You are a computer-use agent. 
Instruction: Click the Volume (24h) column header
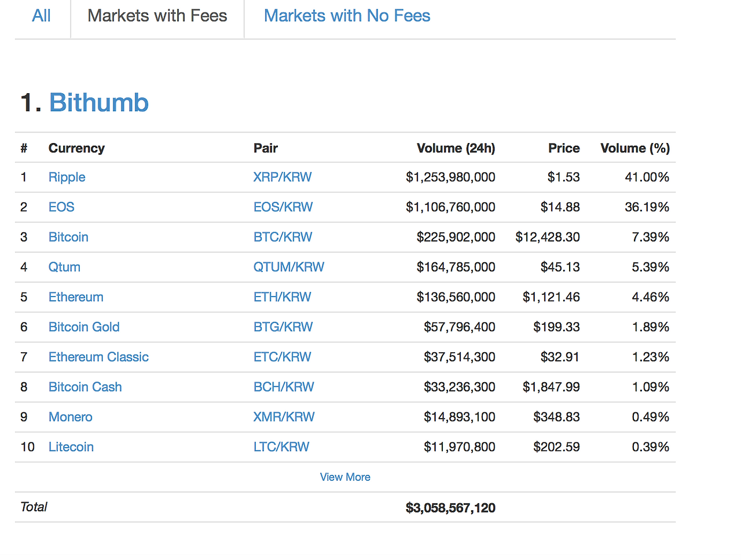[x=456, y=149]
